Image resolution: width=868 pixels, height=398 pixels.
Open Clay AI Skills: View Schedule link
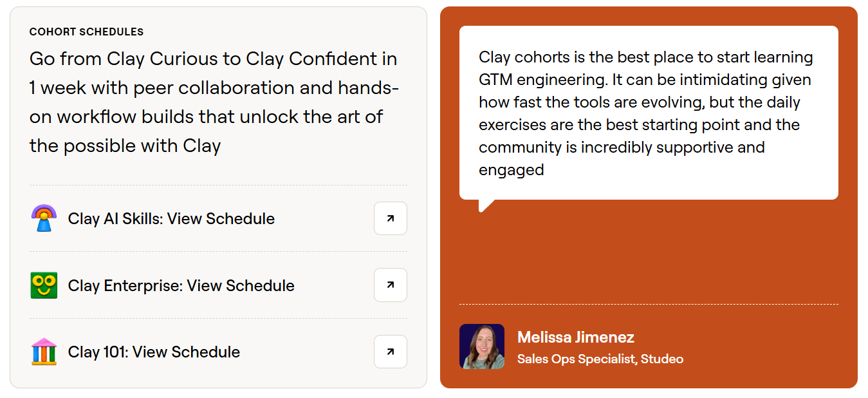point(171,218)
